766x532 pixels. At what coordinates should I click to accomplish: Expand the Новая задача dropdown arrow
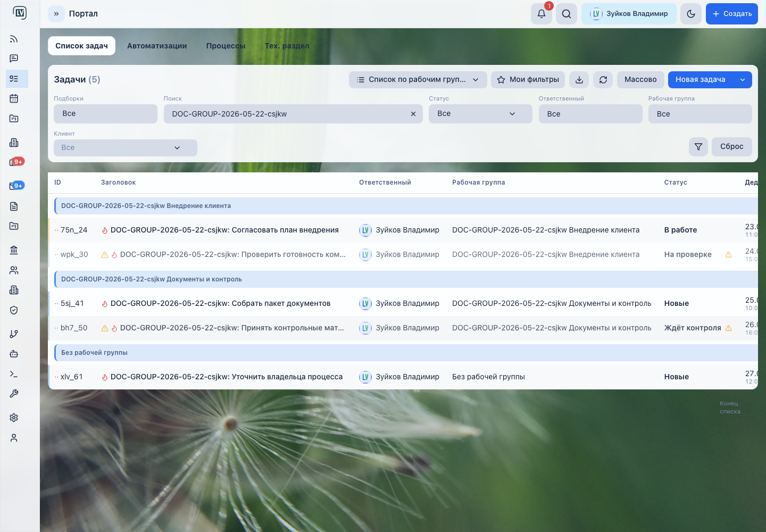click(x=743, y=80)
